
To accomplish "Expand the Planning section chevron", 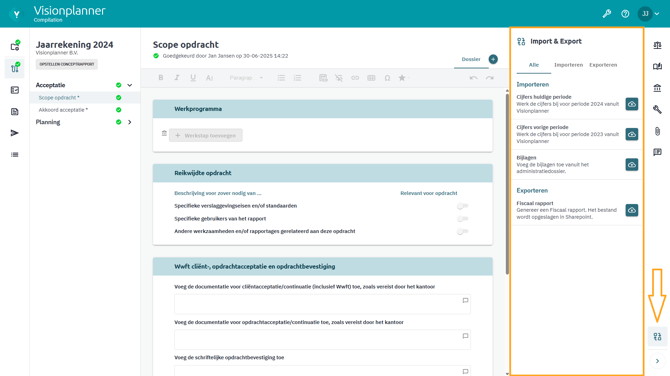I will pos(129,122).
